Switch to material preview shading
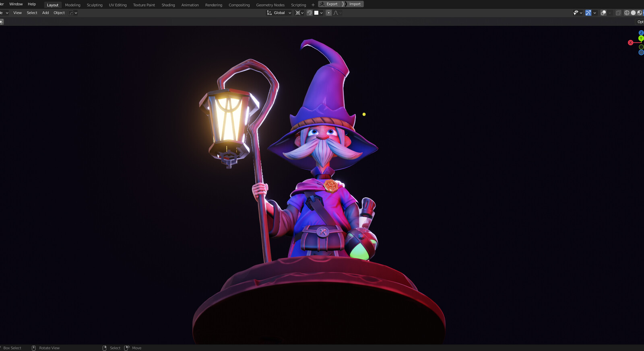The width and height of the screenshot is (644, 351). tap(640, 13)
